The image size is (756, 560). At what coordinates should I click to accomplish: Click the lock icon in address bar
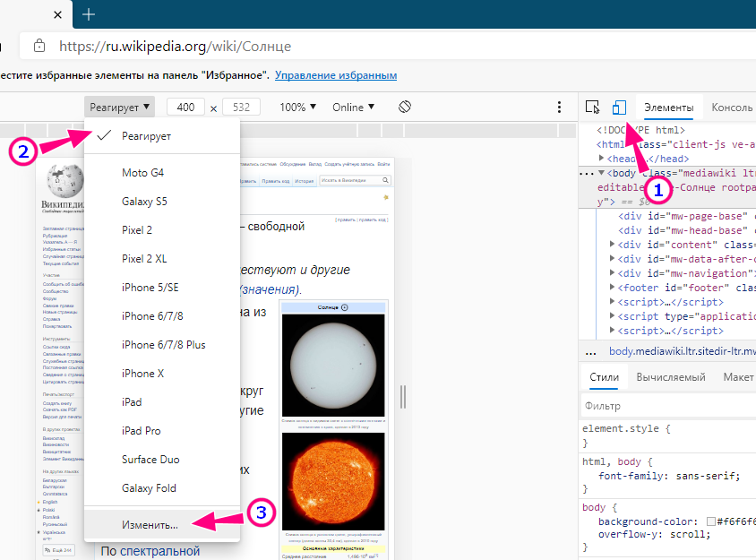pos(39,46)
